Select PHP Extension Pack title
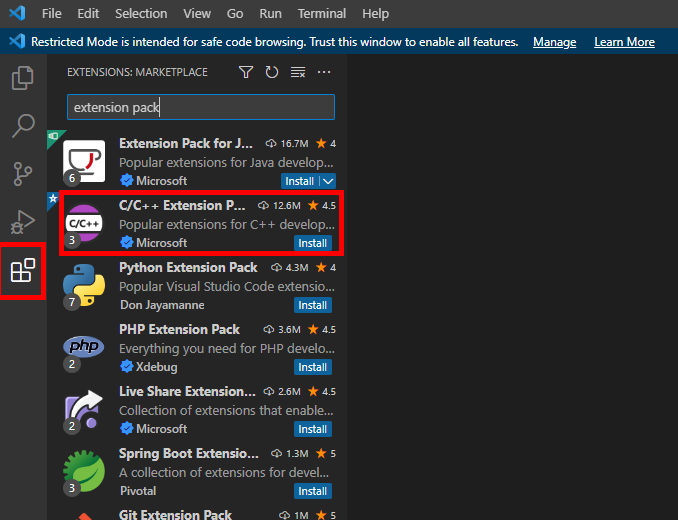 179,329
